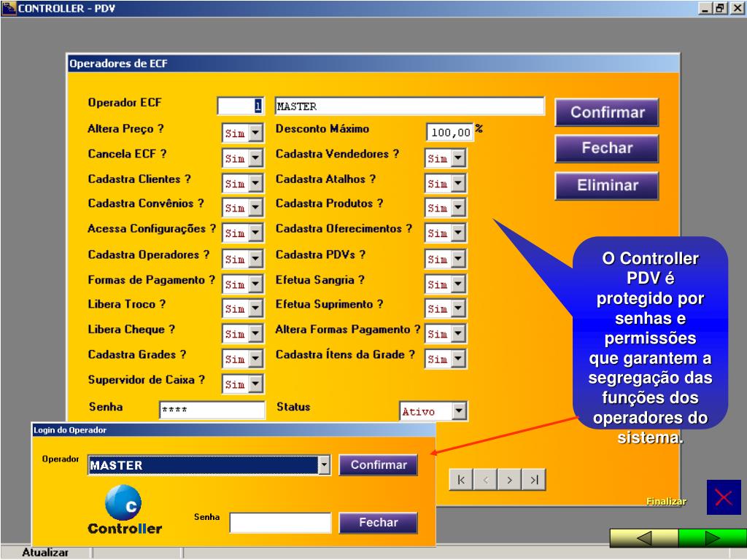Open the Cadastra Oferecimentos dropdown
Viewport: 747px width, 560px height.
pos(458,233)
